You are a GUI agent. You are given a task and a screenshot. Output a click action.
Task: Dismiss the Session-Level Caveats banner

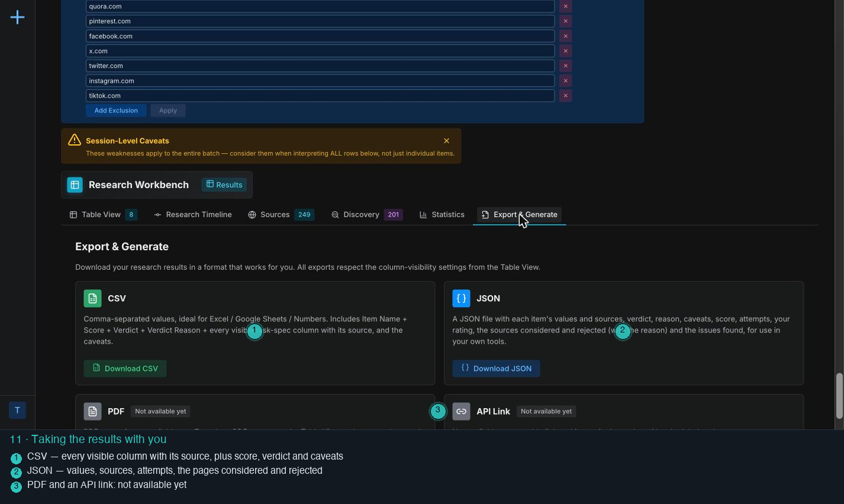coord(446,141)
